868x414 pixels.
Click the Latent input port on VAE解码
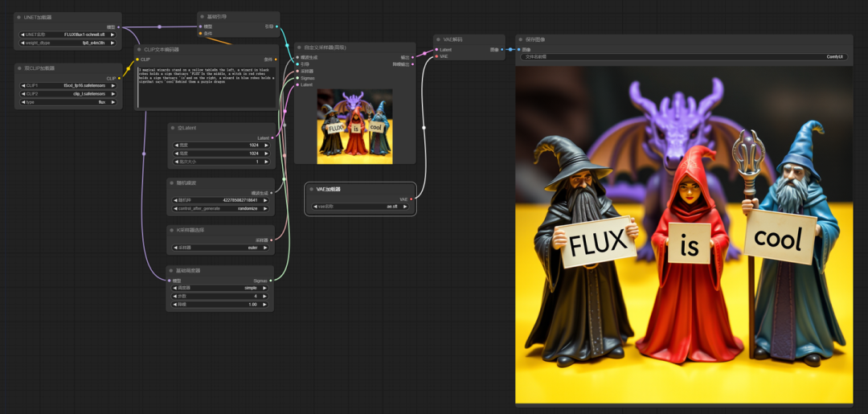pos(436,50)
